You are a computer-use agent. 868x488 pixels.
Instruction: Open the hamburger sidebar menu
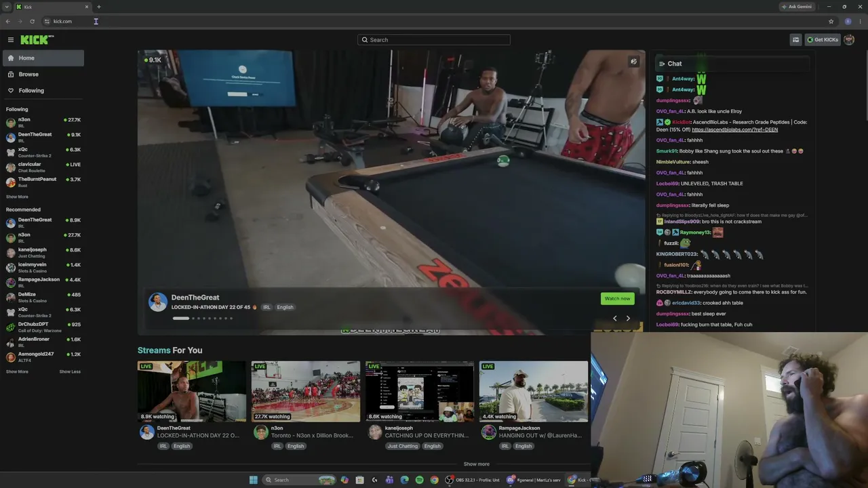click(11, 40)
